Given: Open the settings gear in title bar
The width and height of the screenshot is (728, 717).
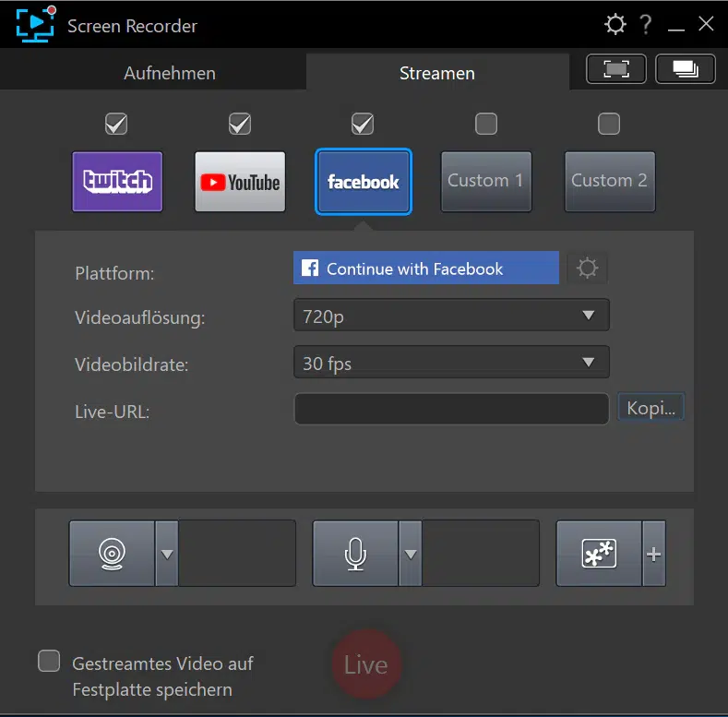Looking at the screenshot, I should coord(615,24).
